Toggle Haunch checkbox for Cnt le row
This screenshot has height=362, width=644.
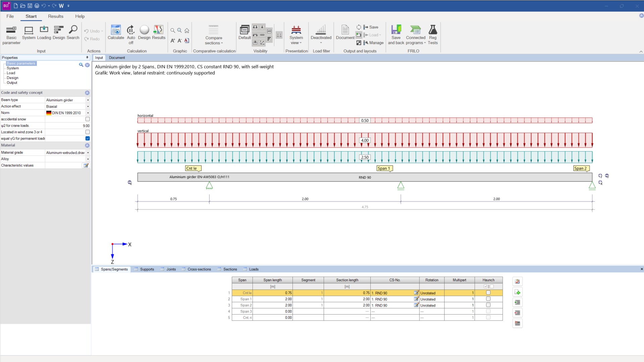tap(488, 293)
